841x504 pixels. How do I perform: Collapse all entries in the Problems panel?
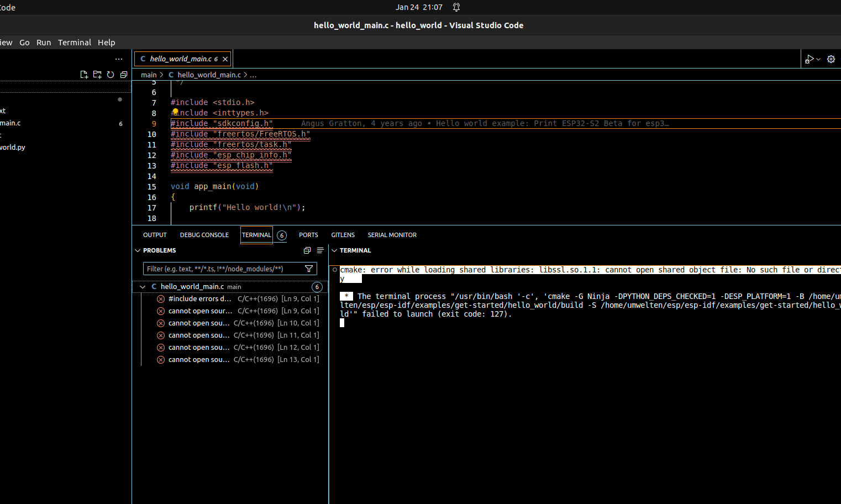(x=307, y=250)
